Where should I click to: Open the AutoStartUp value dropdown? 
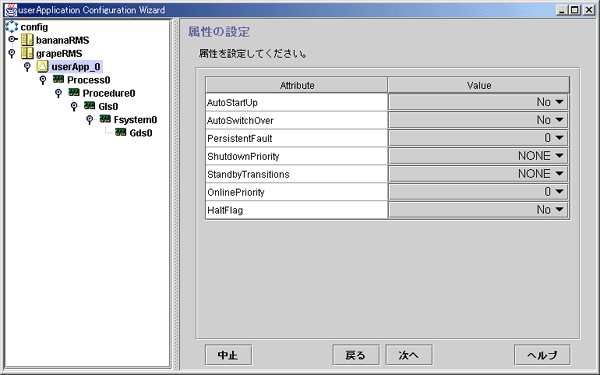478,102
